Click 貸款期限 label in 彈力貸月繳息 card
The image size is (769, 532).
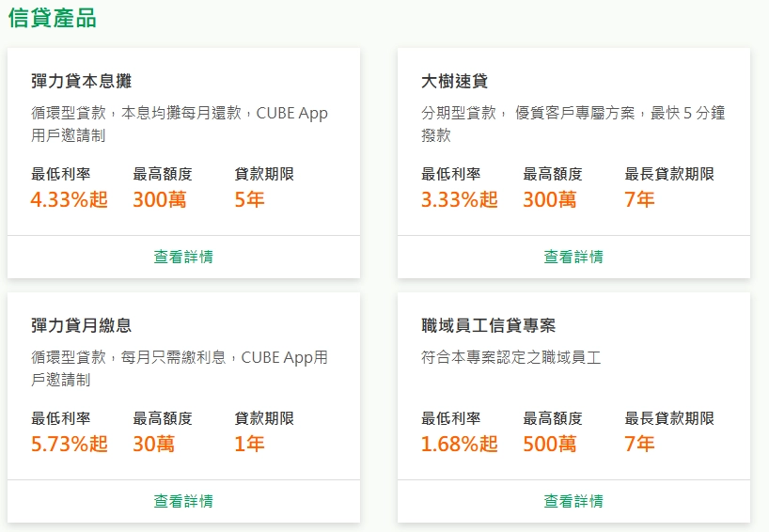click(264, 417)
